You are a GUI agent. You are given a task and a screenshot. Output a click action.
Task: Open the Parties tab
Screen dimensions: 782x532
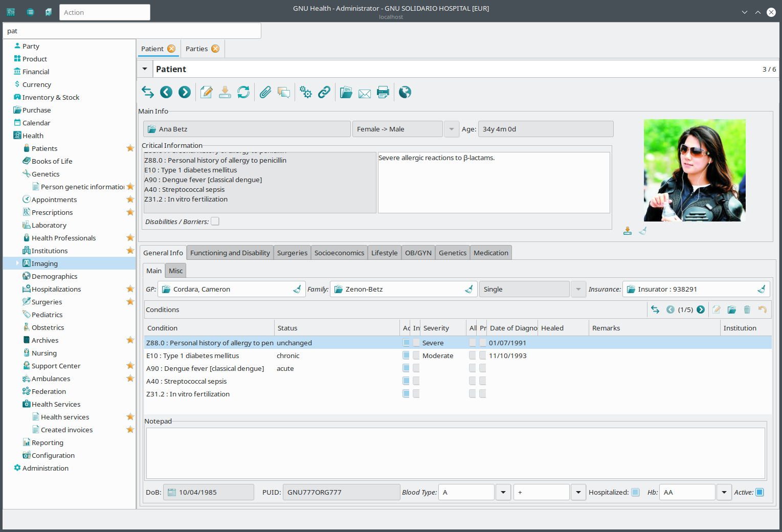pos(197,49)
